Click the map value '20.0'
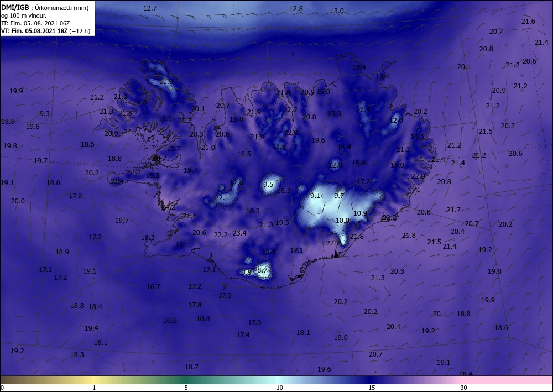The height and width of the screenshot is (392, 553). coord(18,201)
